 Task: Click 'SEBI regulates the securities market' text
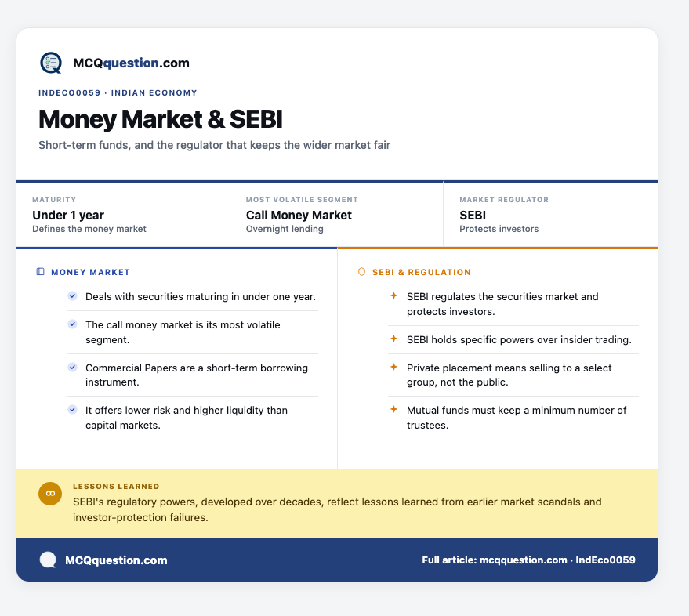(x=502, y=304)
